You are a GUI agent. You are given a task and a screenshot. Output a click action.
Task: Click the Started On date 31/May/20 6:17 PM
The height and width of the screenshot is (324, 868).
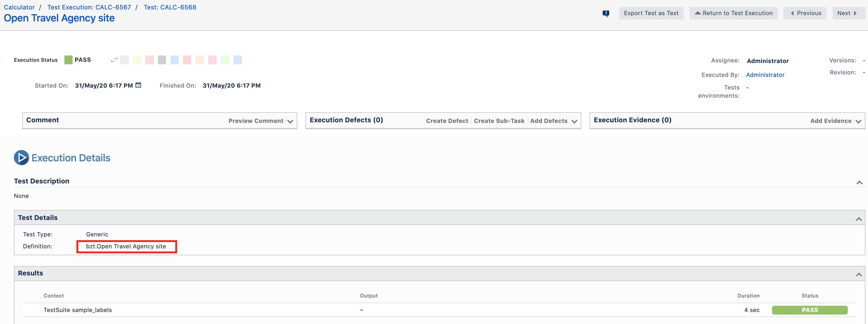point(104,85)
